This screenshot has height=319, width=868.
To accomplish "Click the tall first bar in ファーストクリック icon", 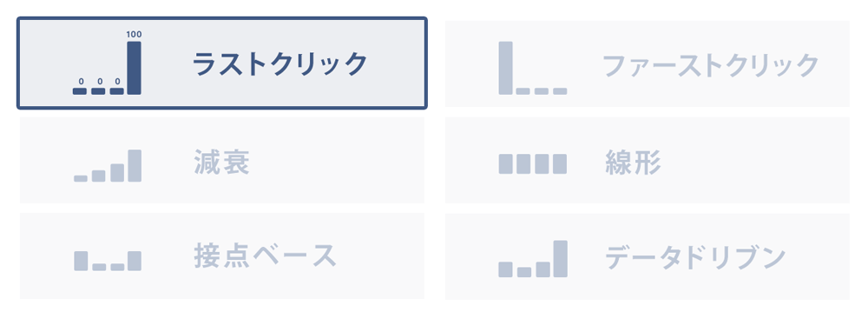I will pyautogui.click(x=505, y=68).
